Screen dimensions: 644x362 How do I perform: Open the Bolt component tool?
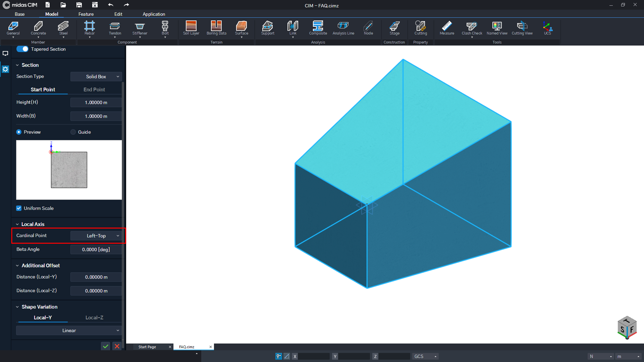coord(165,28)
